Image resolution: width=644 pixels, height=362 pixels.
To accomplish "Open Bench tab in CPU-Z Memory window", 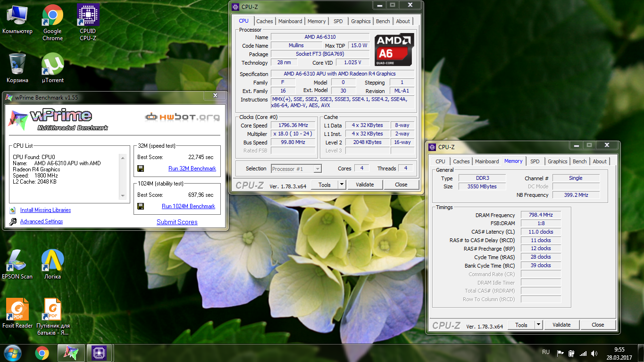I will pyautogui.click(x=580, y=161).
